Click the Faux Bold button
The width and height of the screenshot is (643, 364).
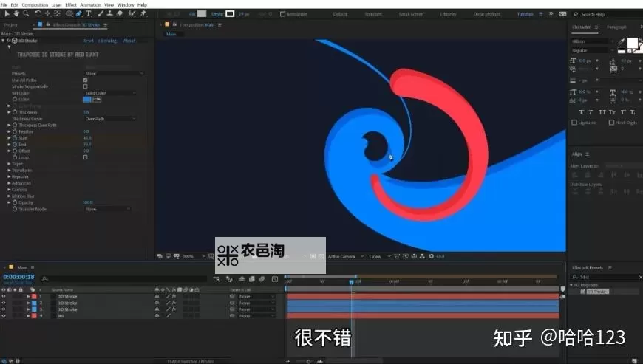click(582, 112)
